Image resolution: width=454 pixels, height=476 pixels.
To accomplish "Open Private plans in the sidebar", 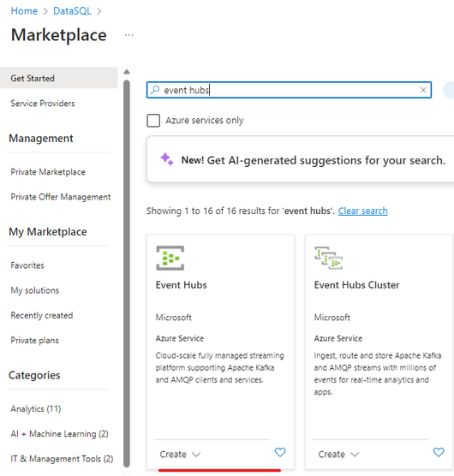I will click(34, 340).
